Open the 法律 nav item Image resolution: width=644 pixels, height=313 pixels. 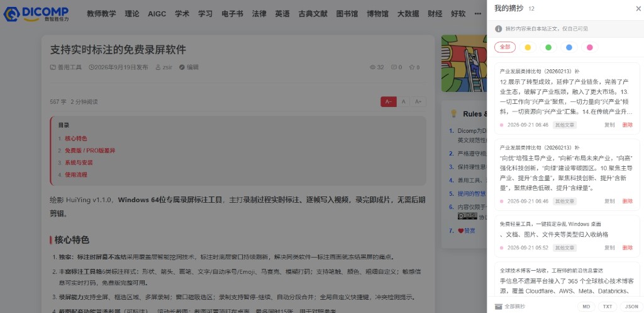(259, 14)
